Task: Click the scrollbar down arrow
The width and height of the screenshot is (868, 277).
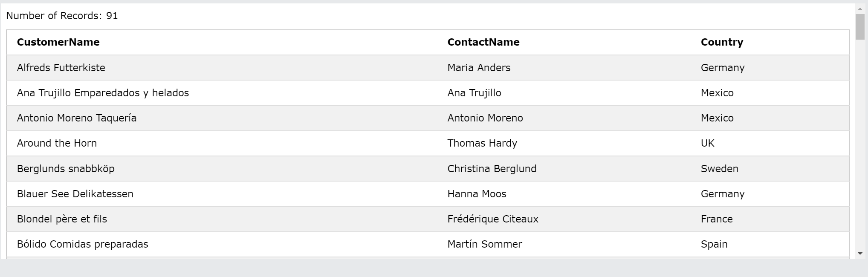Action: 860,254
